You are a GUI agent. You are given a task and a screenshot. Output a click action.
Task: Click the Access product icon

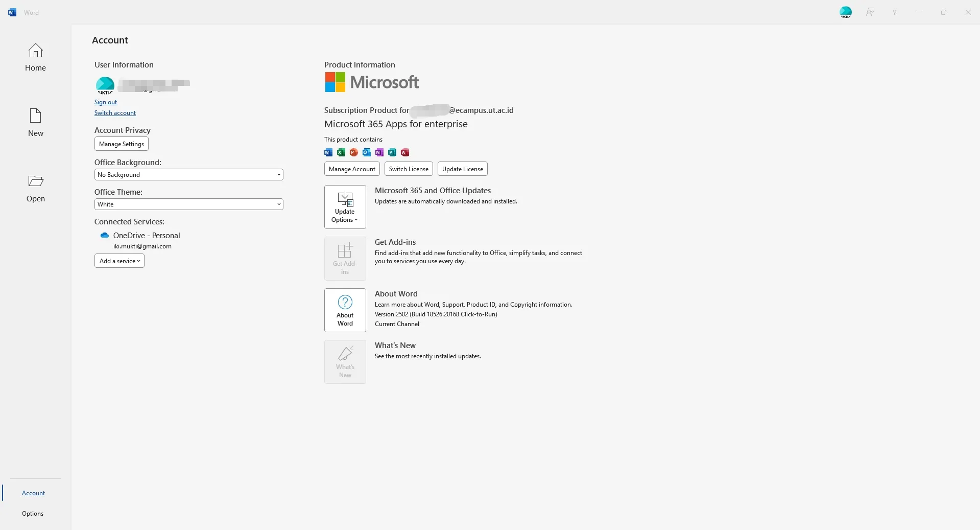click(405, 152)
